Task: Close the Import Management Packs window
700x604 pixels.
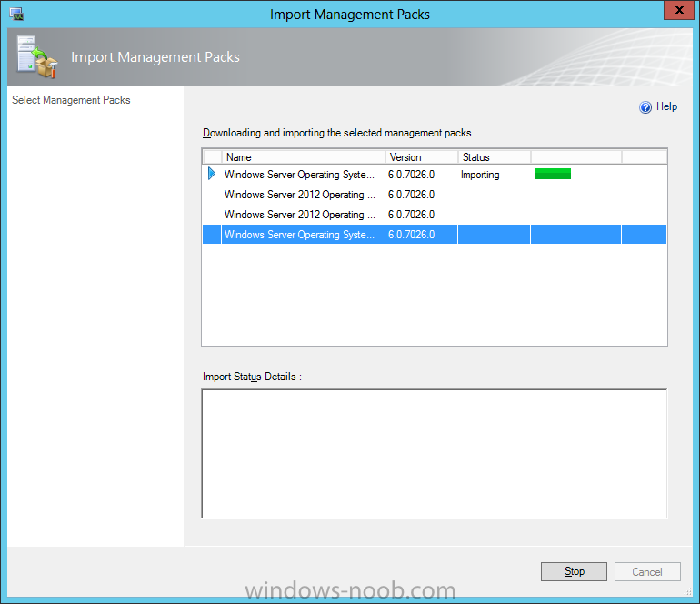Action: (x=679, y=10)
